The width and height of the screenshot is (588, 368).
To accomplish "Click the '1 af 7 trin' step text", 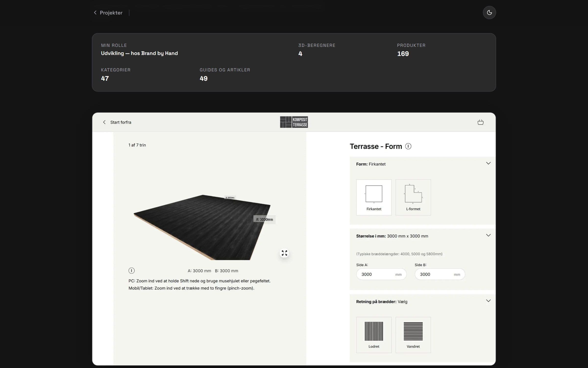I will tap(137, 145).
